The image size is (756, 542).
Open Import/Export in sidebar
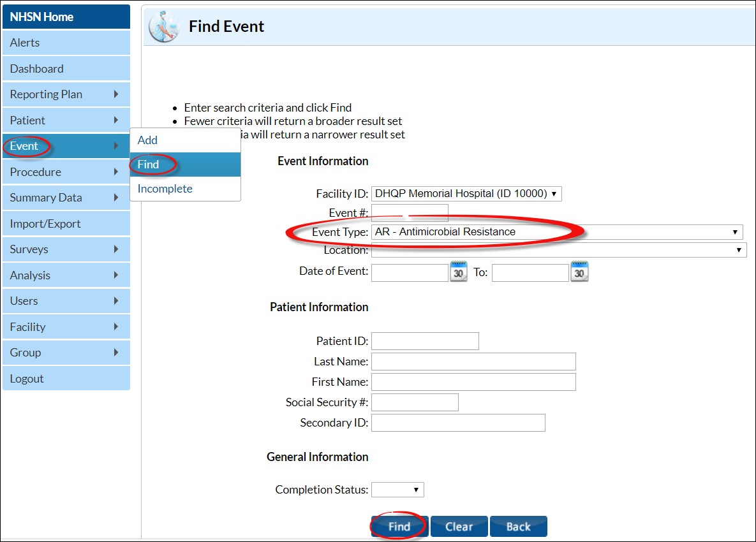coord(66,224)
